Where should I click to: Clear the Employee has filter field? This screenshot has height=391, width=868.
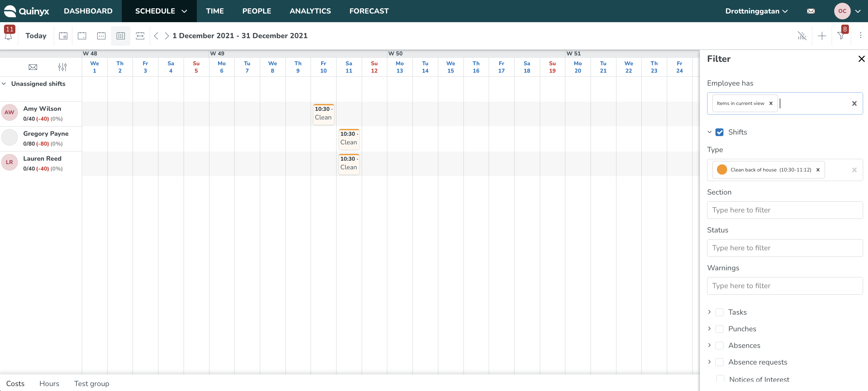click(x=854, y=103)
